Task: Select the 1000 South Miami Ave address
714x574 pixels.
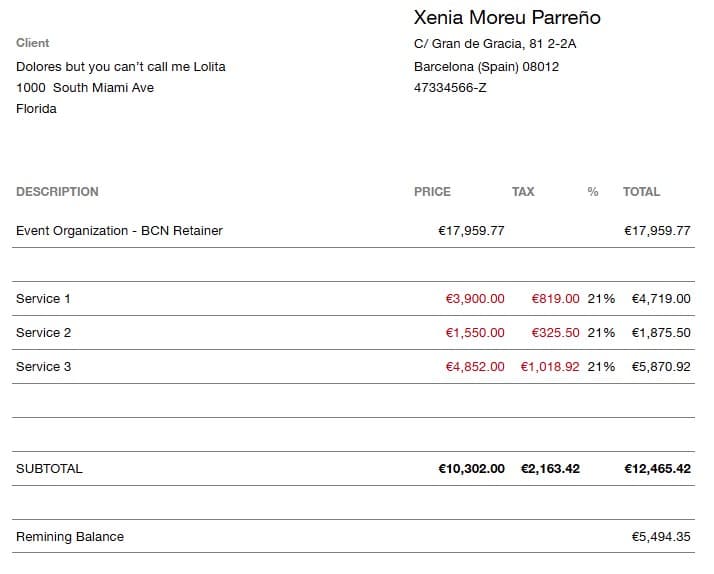Action: pyautogui.click(x=85, y=87)
